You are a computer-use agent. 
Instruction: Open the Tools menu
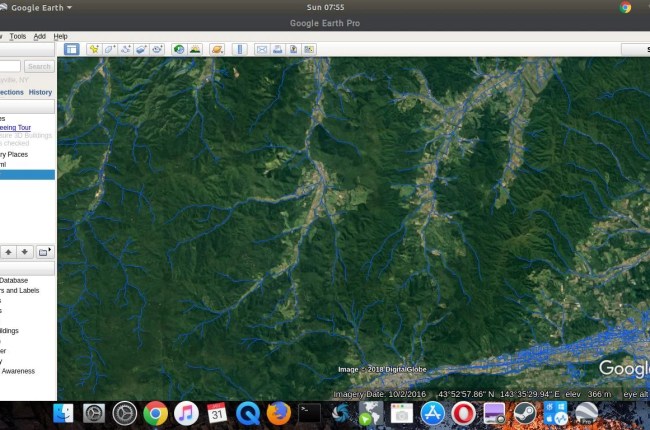tap(18, 36)
